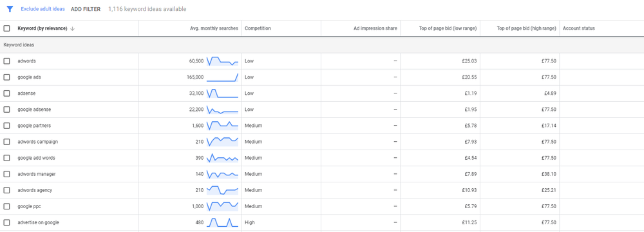Sort by the Avg. monthly searches column

(214, 28)
